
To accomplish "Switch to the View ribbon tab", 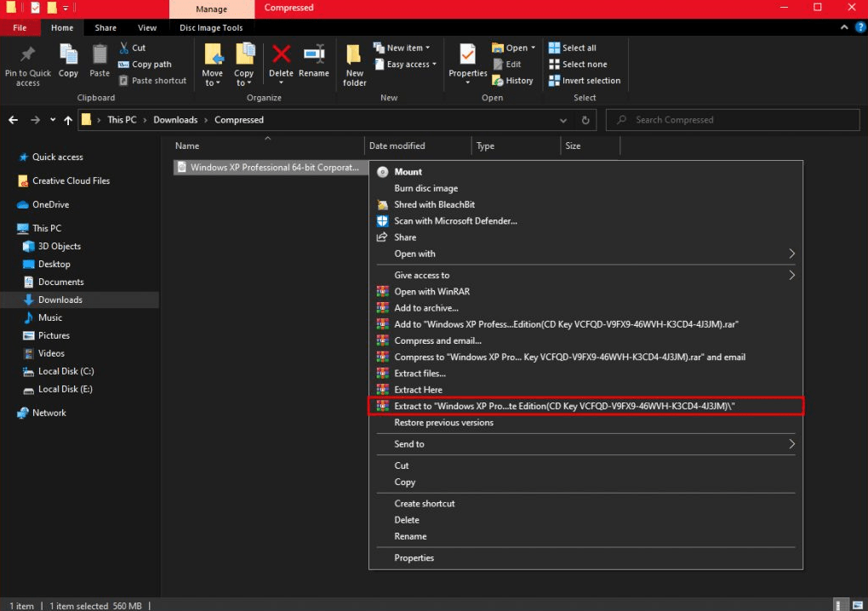I will [x=147, y=28].
